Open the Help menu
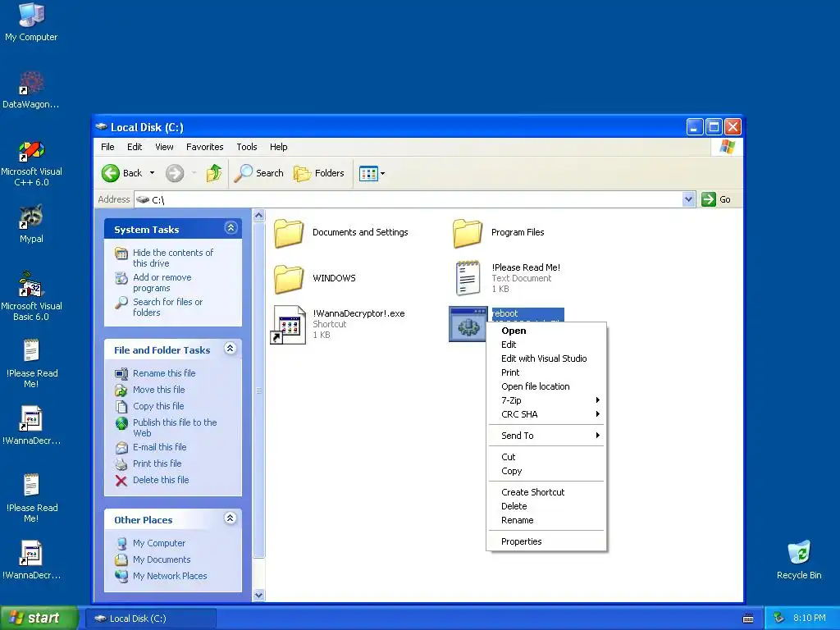The height and width of the screenshot is (630, 840). point(279,147)
